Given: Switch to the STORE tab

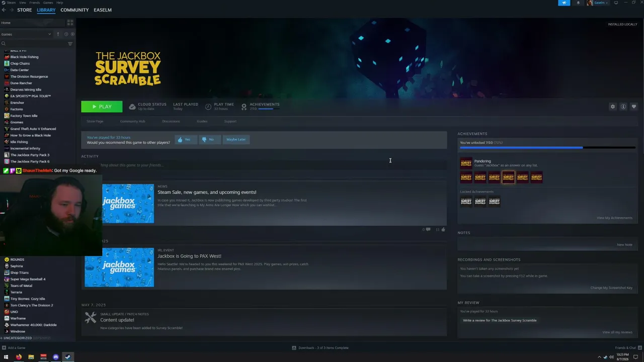Looking at the screenshot, I should [x=24, y=10].
